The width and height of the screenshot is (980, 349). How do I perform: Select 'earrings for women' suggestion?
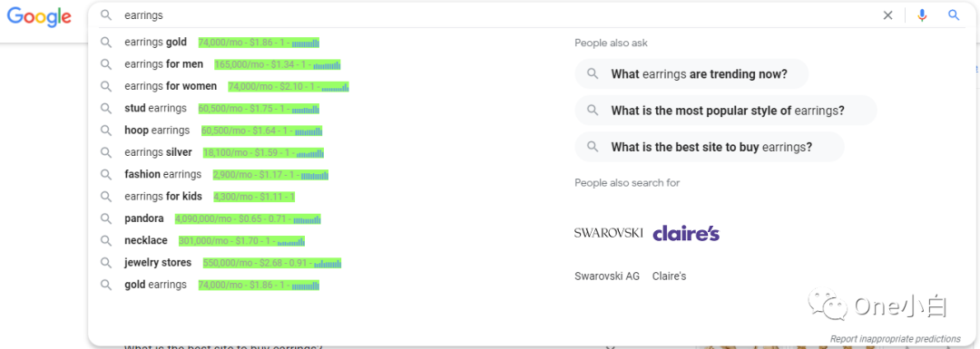click(171, 86)
